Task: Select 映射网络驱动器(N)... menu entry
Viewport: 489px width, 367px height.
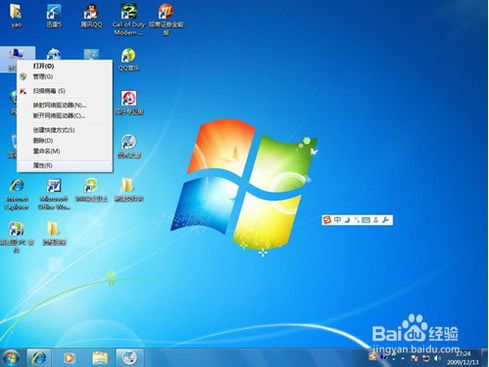Action: coord(59,105)
